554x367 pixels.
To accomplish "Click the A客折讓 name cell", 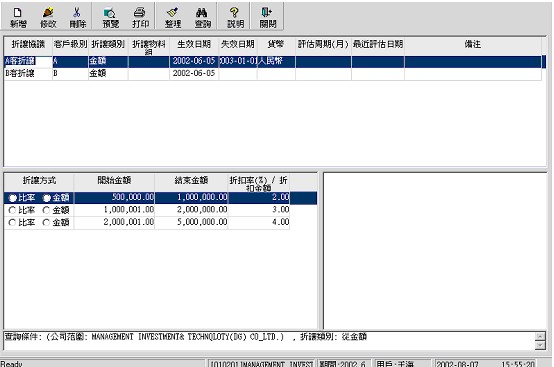I will pyautogui.click(x=28, y=61).
